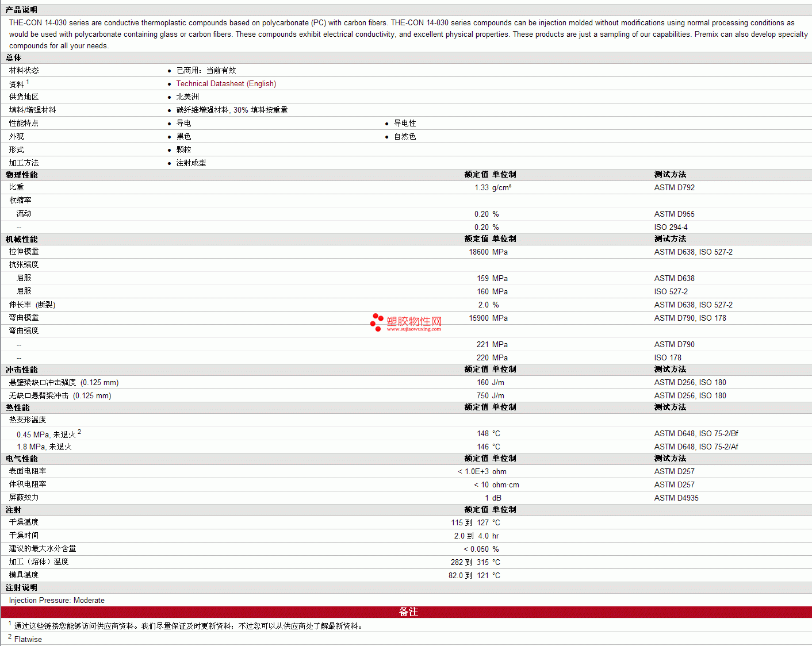The image size is (812, 646).
Task: Click the Injection Pressure: Moderate note
Action: 57,601
